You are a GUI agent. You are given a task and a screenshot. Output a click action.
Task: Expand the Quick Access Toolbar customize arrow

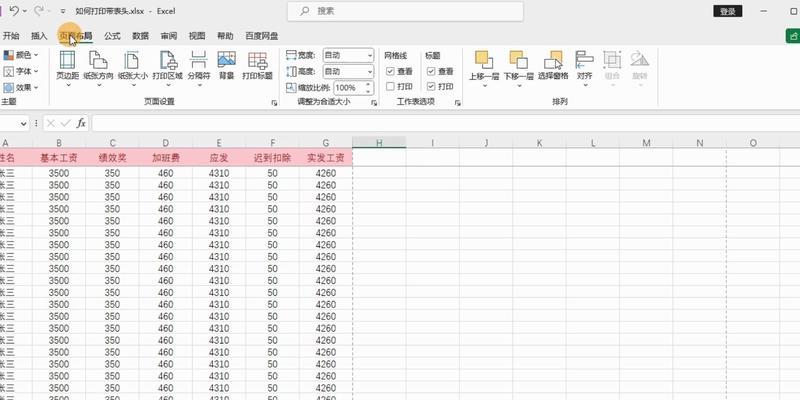(x=62, y=11)
